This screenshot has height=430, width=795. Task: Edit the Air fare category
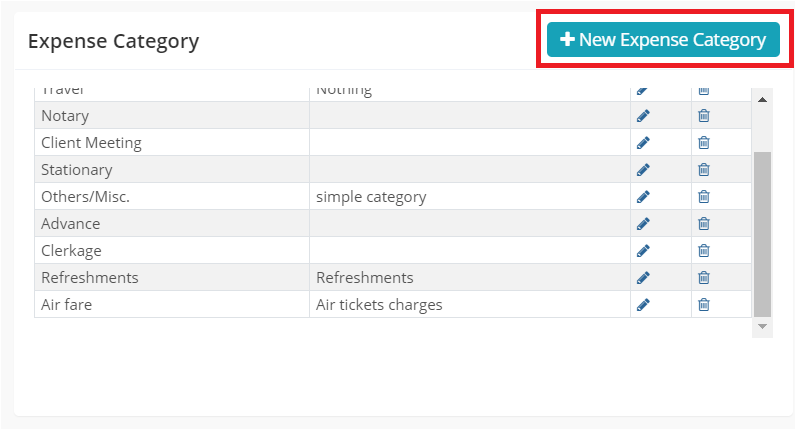click(x=643, y=305)
